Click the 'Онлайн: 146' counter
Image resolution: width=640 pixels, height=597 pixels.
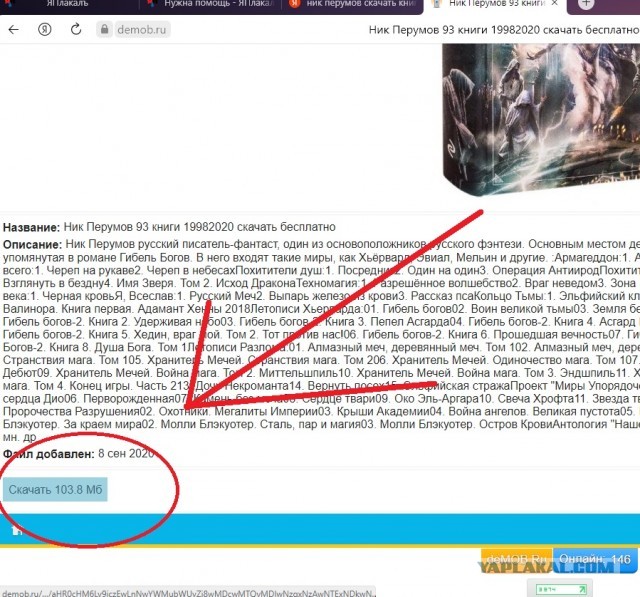pyautogui.click(x=595, y=559)
